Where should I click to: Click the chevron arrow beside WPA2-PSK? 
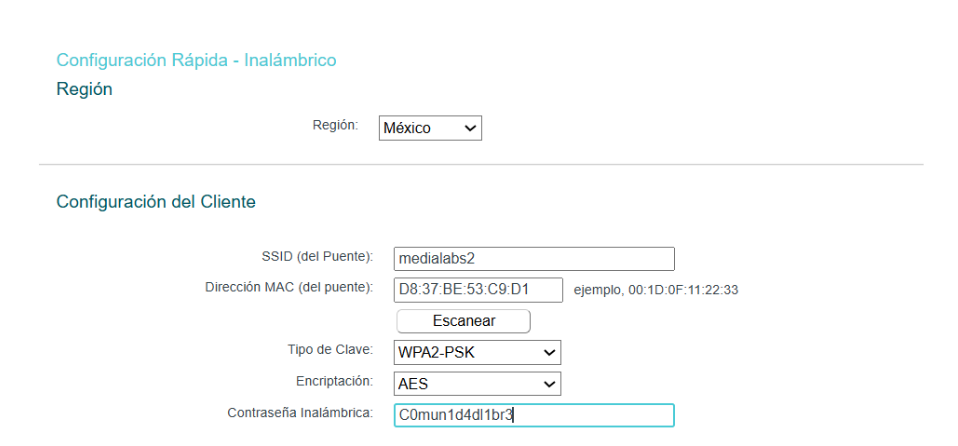coord(547,352)
